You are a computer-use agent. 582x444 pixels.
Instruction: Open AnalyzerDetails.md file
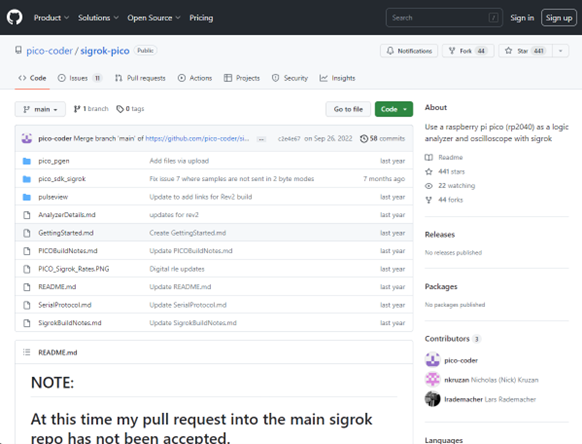pos(67,215)
